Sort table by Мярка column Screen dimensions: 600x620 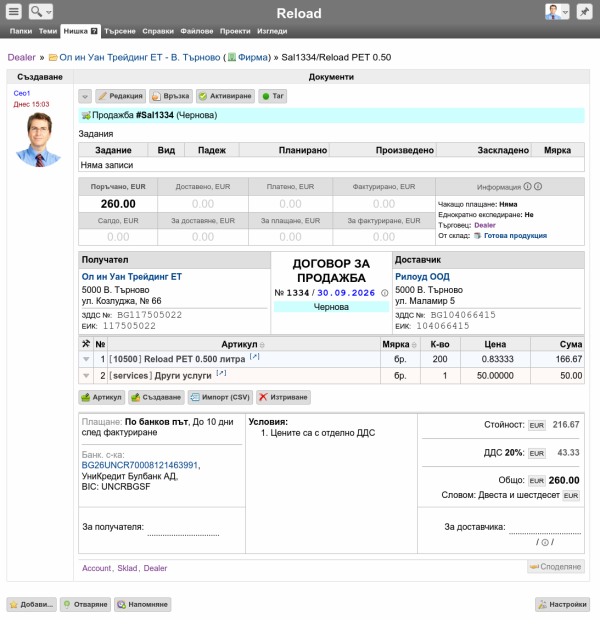click(399, 344)
